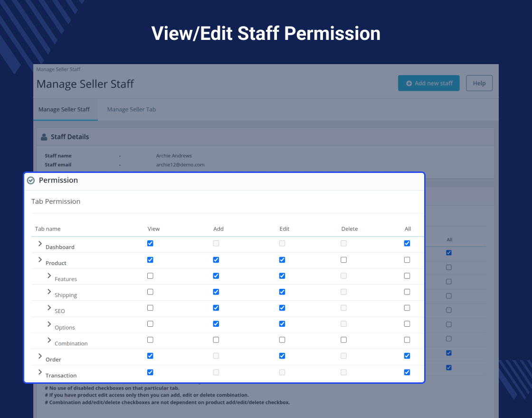The width and height of the screenshot is (532, 418).
Task: Uncheck Order All permission
Action: point(407,356)
